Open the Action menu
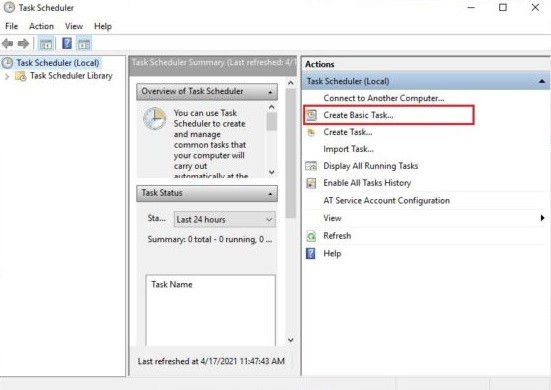 (x=41, y=26)
